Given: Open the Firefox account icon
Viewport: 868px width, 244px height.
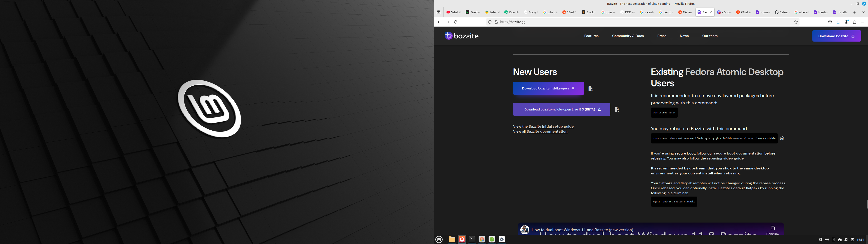Looking at the screenshot, I should [x=847, y=22].
